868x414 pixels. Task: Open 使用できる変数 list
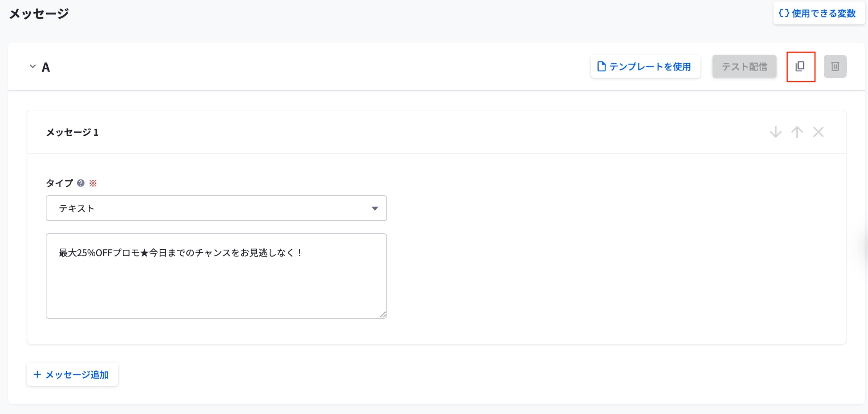(x=824, y=13)
